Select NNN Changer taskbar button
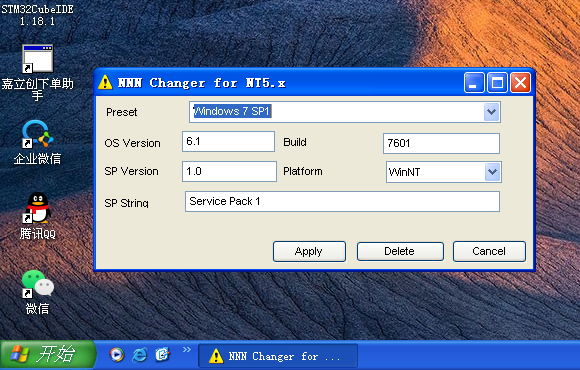Image resolution: width=580 pixels, height=370 pixels. tap(278, 356)
